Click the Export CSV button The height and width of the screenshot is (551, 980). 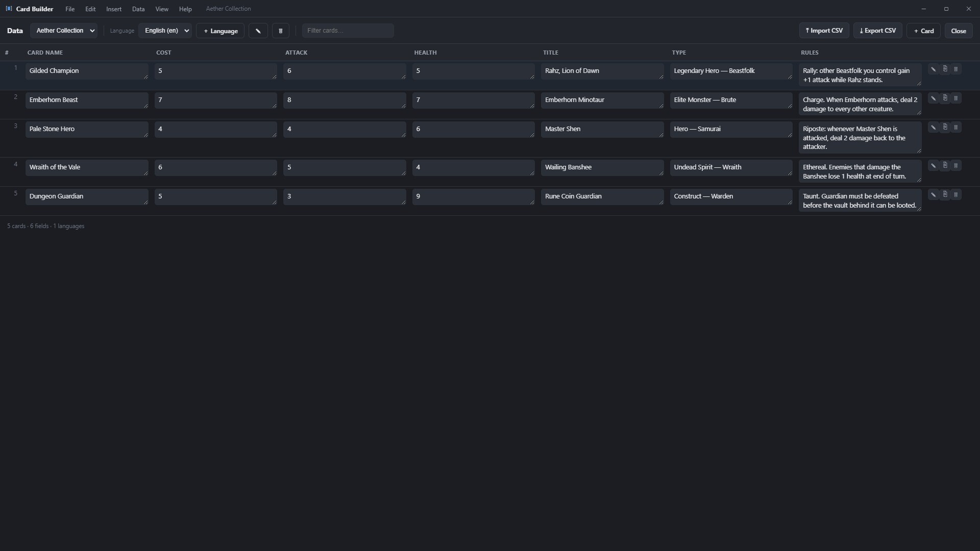tap(878, 31)
